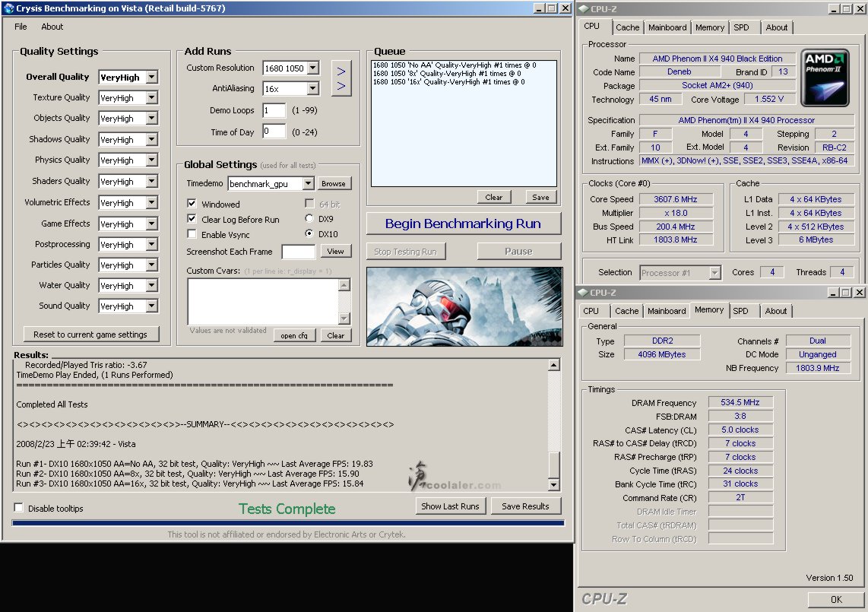868x612 pixels.
Task: Enable the Vsync checkbox
Action: click(x=192, y=234)
